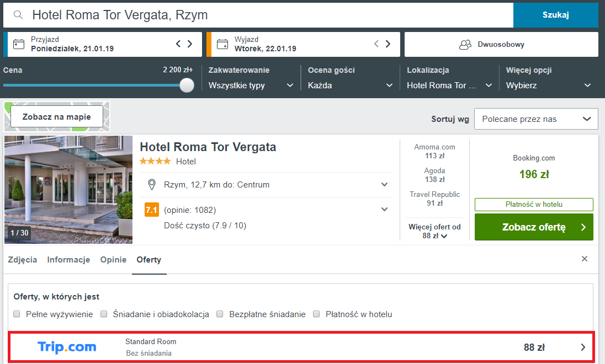Check Pełne wyżywienie filter
Screen dimensions: 605x364
17,314
